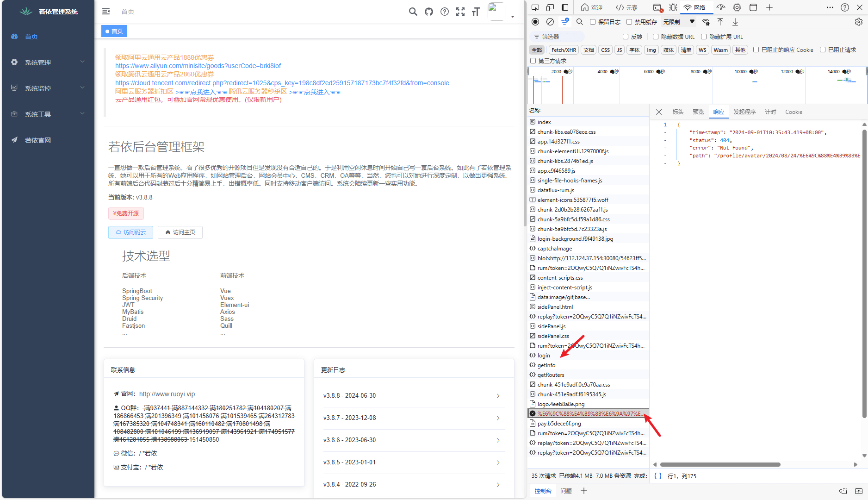
Task: Close the request detail pane
Action: click(x=659, y=112)
